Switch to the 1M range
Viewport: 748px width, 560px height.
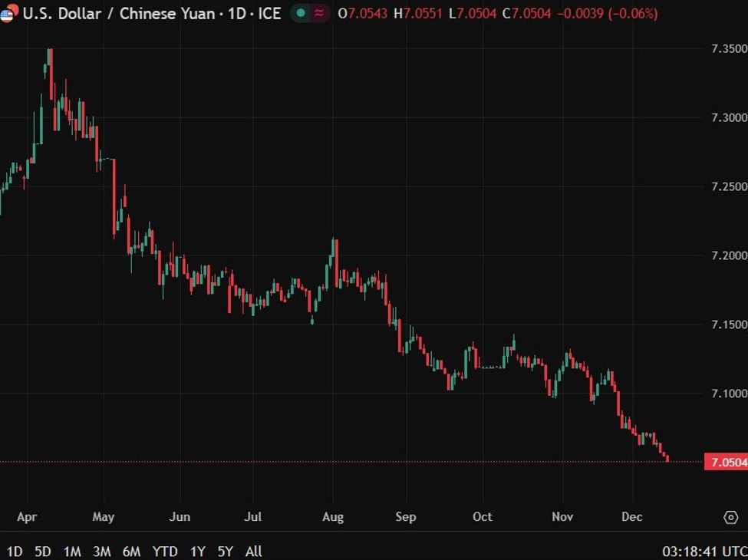pos(71,552)
